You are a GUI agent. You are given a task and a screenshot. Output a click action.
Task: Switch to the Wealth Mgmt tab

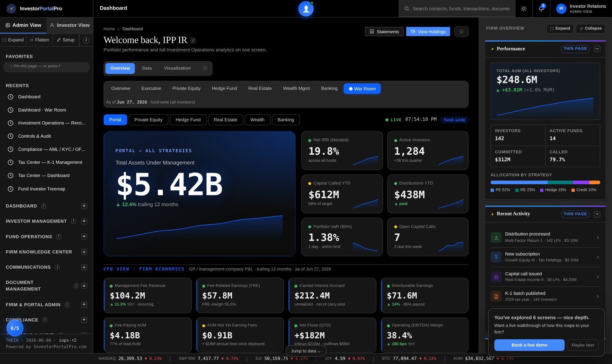tap(296, 88)
